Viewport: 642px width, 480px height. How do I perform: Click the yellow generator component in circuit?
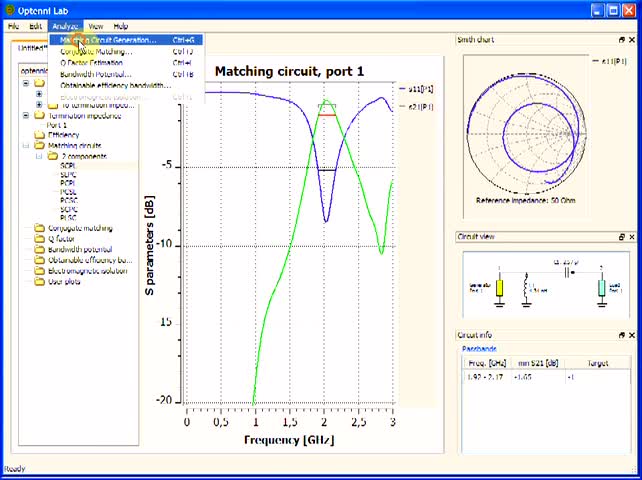pos(500,288)
